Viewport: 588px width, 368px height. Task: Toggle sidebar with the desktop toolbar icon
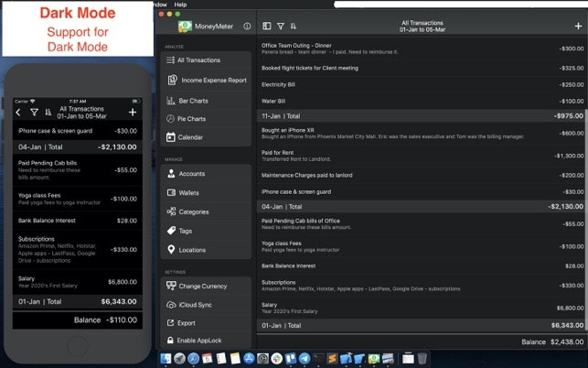(x=267, y=26)
